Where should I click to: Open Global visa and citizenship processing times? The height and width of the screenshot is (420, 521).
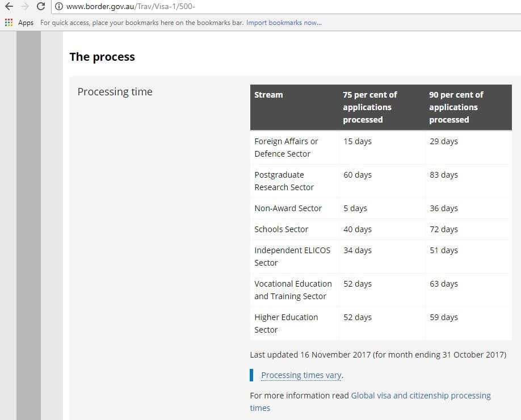421,396
